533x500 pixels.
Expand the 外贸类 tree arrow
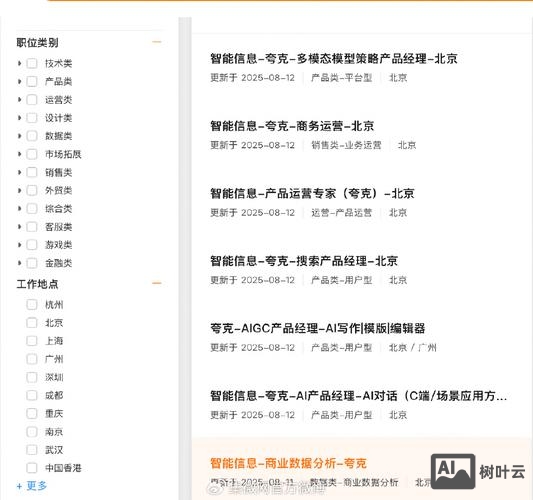[x=19, y=190]
